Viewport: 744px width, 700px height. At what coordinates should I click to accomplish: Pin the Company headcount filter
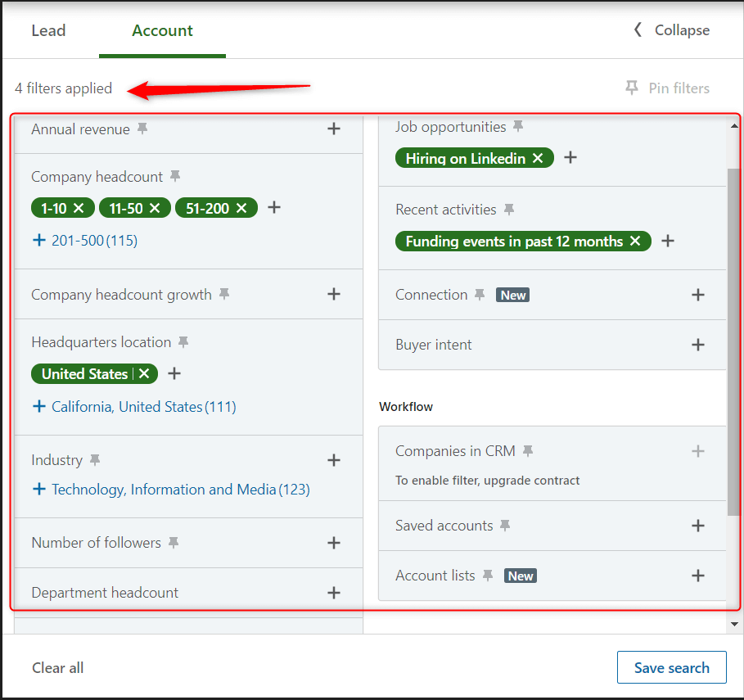point(175,176)
